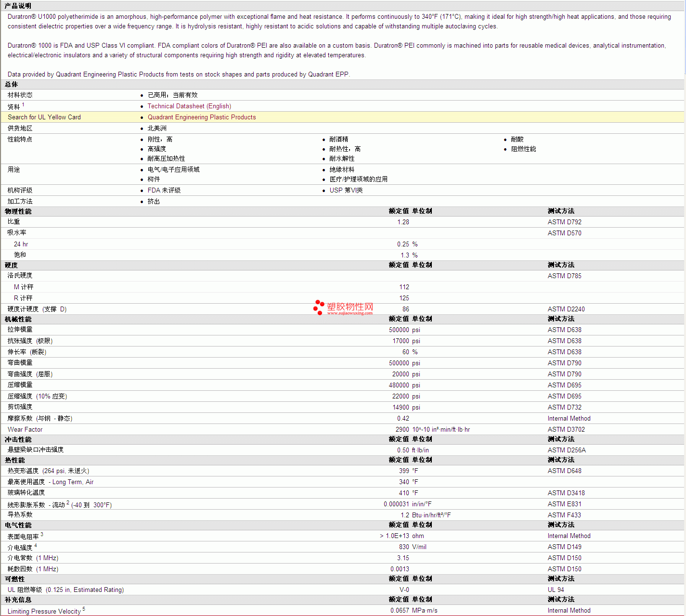Select the 介电常数 value 3.15
686x616 pixels.
[x=403, y=558]
